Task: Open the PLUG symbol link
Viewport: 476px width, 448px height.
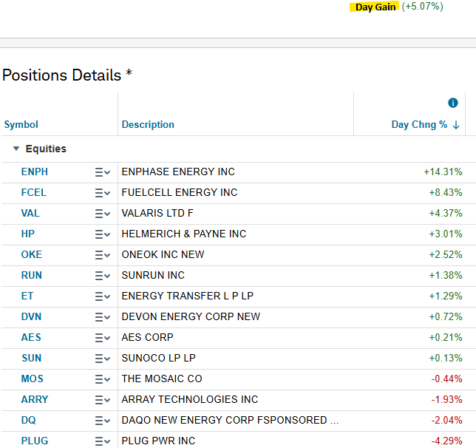Action: coord(34,441)
